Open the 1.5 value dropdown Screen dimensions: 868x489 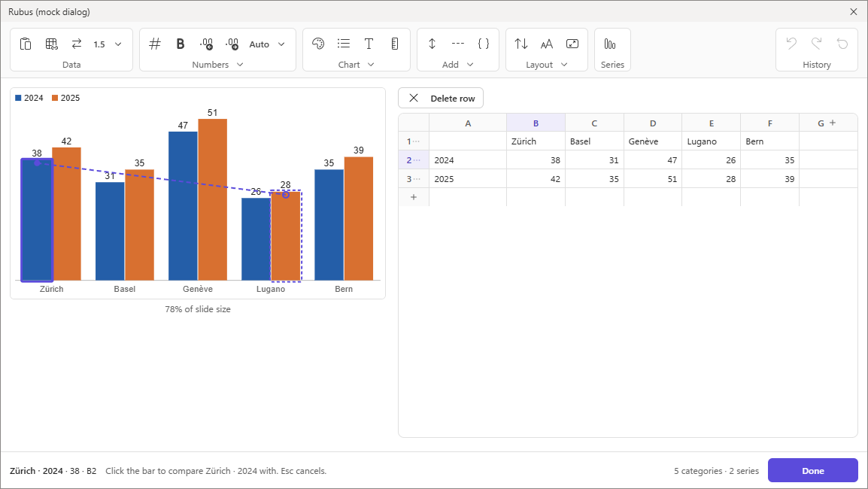[107, 44]
